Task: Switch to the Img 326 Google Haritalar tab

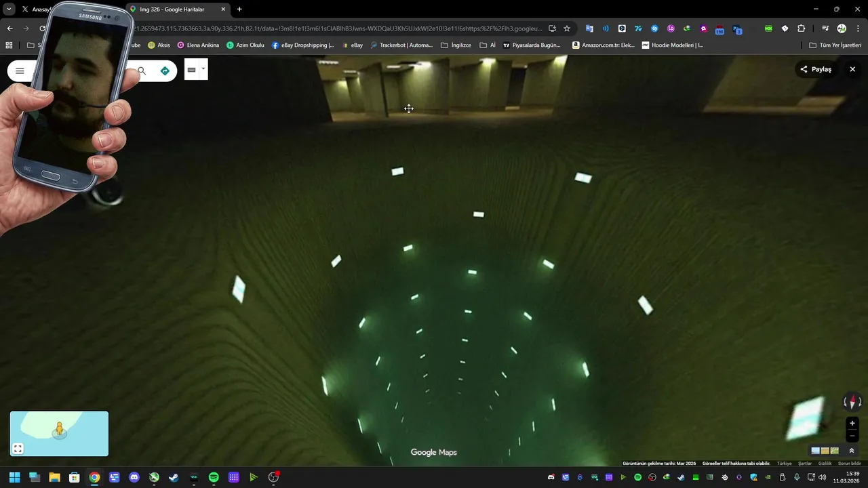Action: tap(176, 9)
